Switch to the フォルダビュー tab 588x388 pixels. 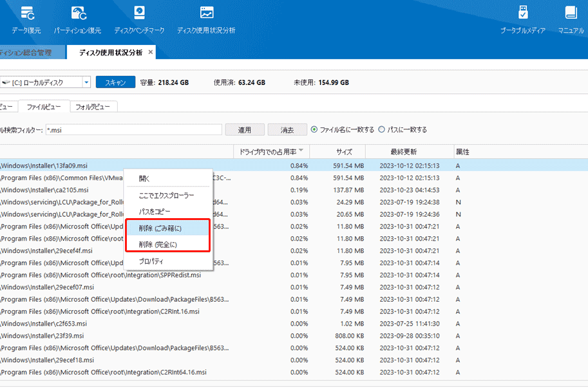93,106
